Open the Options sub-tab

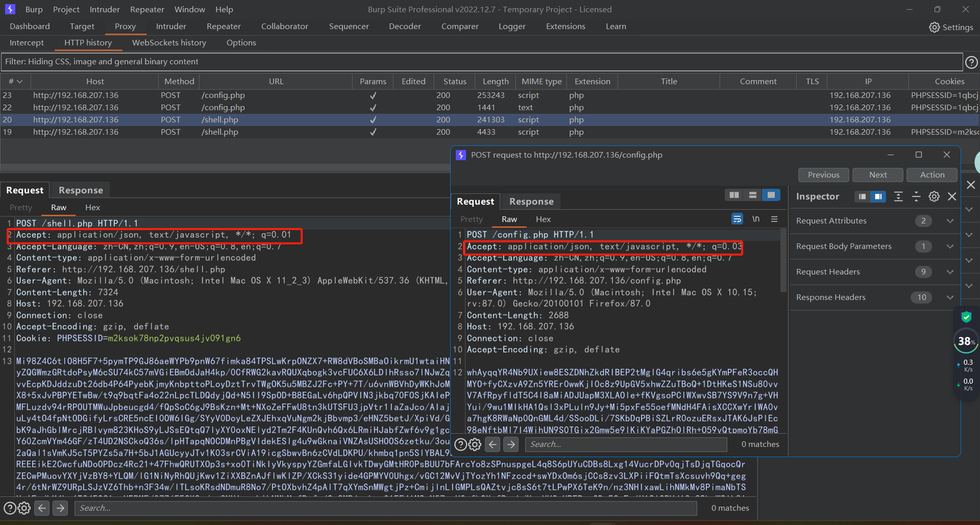(x=241, y=43)
